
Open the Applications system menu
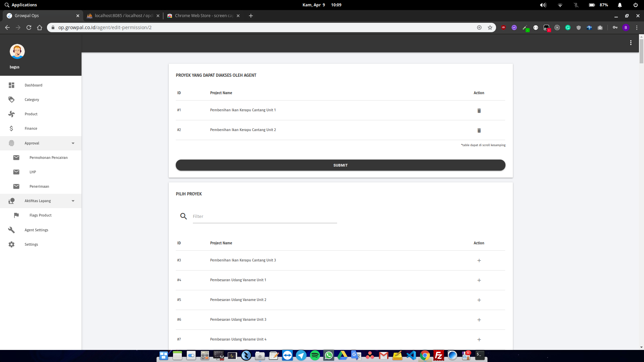[x=21, y=5]
